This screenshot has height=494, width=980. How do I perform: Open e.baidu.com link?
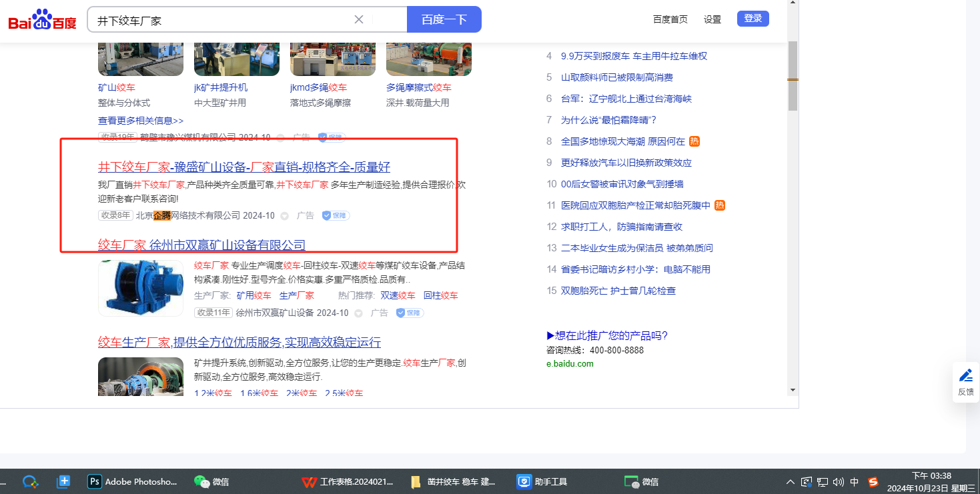click(570, 364)
